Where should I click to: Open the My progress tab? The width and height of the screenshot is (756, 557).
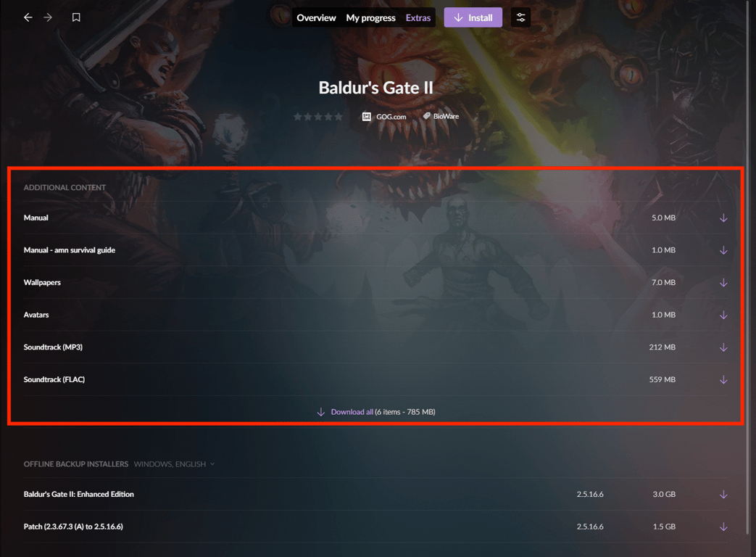[x=371, y=18]
